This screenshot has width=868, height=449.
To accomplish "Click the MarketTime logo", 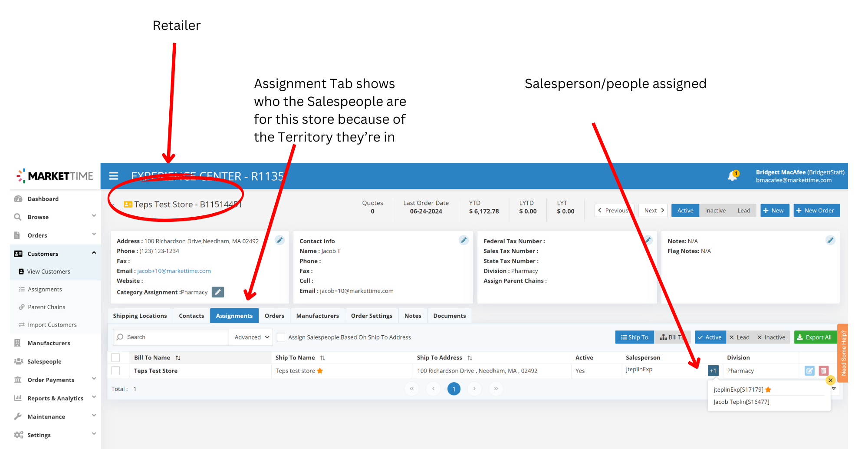I will pos(55,176).
